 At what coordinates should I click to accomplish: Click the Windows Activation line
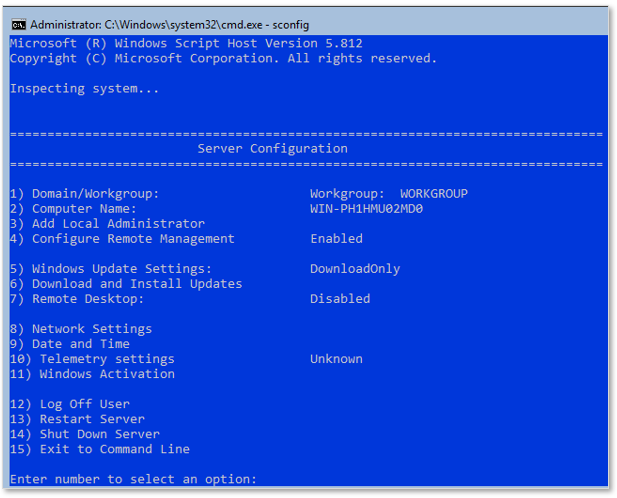92,374
